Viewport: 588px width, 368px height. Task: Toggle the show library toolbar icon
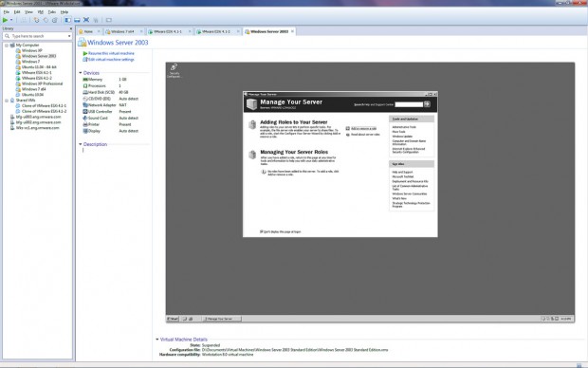pyautogui.click(x=68, y=20)
